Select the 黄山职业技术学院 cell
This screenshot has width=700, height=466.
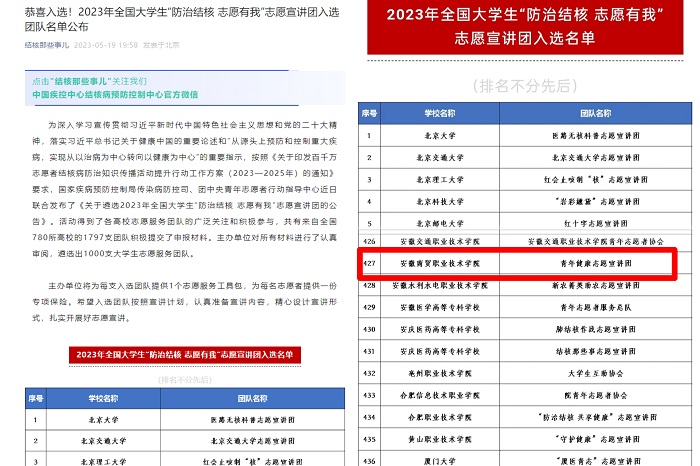440,439
